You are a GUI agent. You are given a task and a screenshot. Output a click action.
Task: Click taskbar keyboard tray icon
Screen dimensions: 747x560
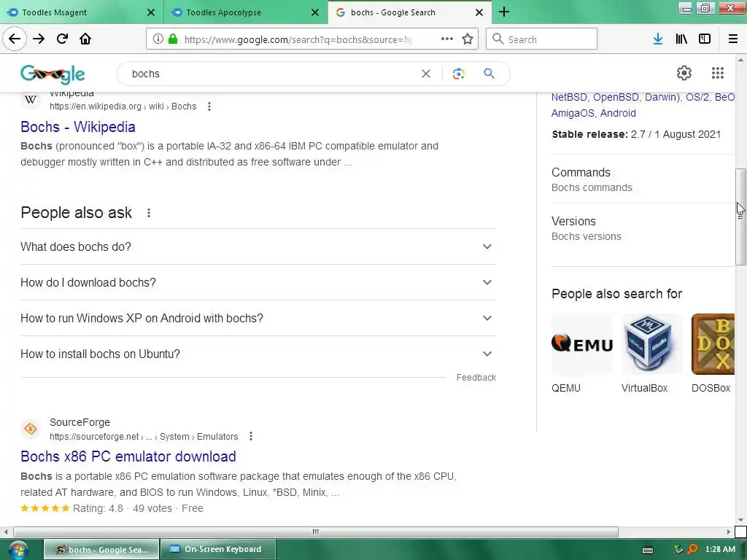(648, 550)
